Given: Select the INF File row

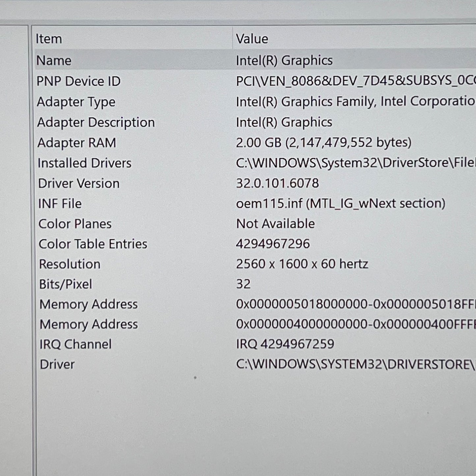Looking at the screenshot, I should [60, 204].
